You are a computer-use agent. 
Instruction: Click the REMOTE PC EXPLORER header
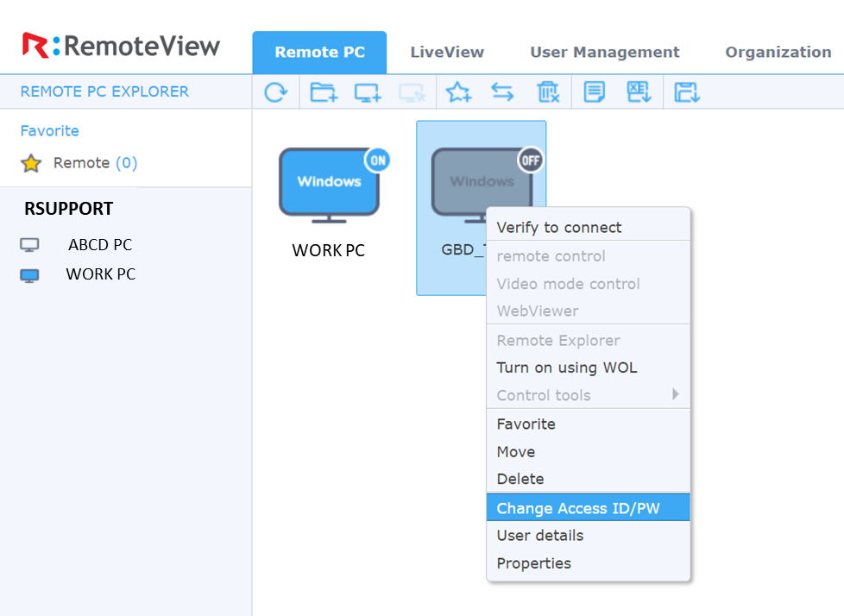(x=104, y=91)
